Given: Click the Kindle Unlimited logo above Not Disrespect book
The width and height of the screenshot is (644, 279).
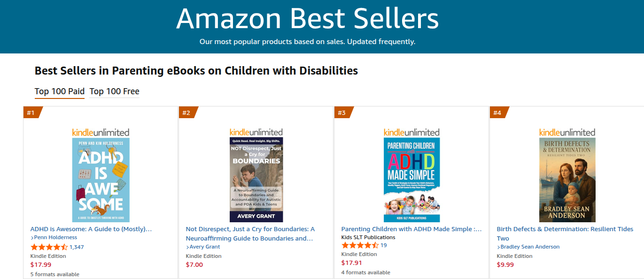Looking at the screenshot, I should tap(256, 132).
